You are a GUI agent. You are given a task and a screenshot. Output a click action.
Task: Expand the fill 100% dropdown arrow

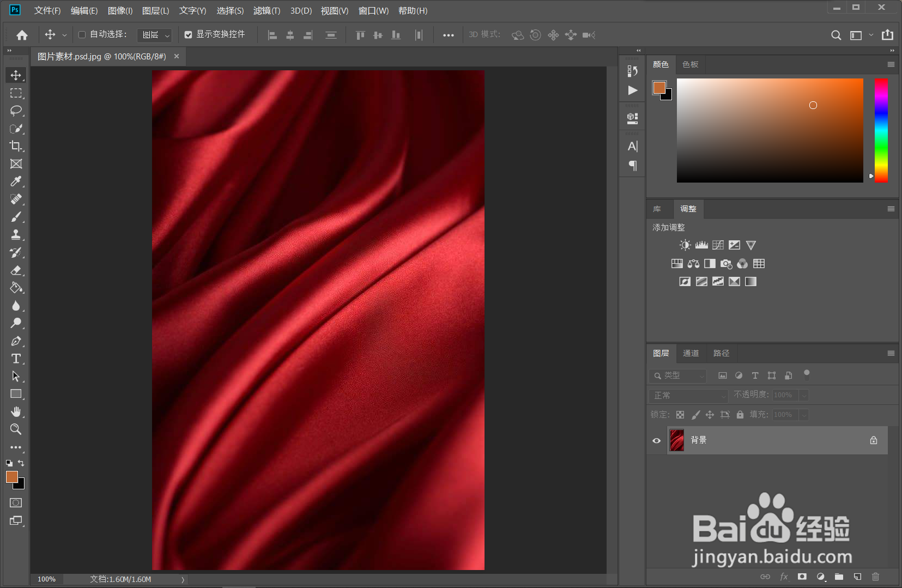pyautogui.click(x=804, y=415)
